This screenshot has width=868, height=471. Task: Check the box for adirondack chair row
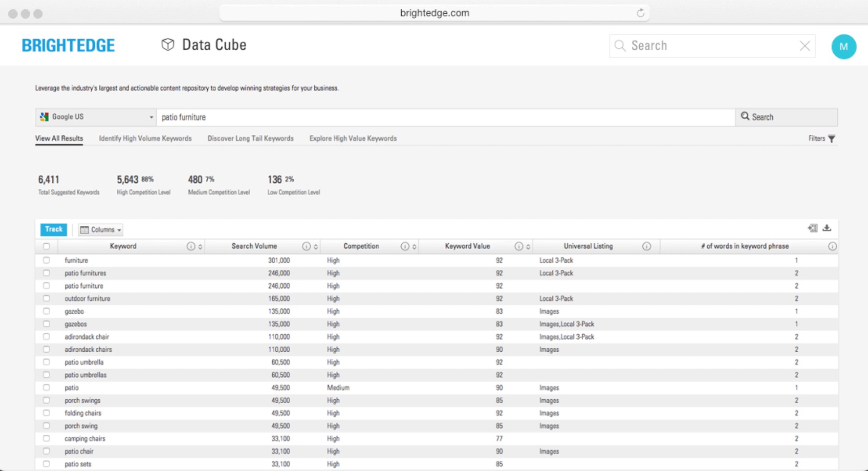point(46,337)
